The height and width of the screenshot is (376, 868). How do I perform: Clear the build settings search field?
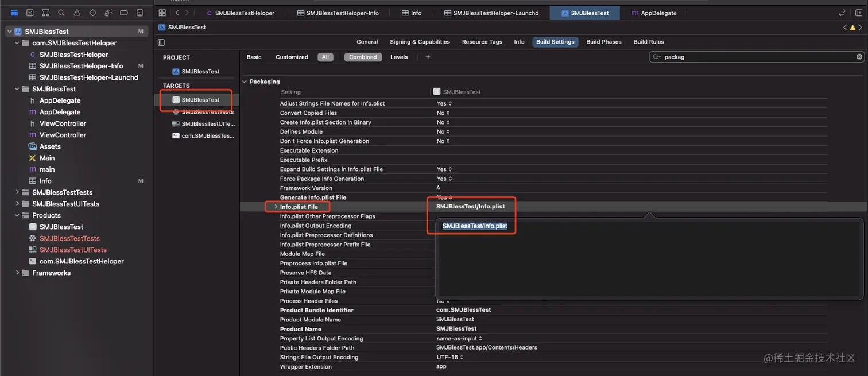pyautogui.click(x=859, y=57)
